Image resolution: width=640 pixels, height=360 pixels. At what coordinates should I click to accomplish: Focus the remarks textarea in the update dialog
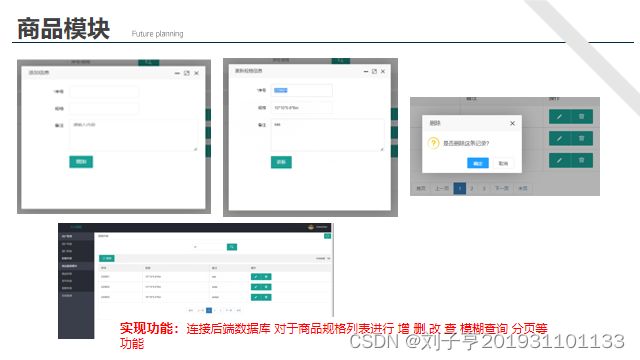pos(328,136)
